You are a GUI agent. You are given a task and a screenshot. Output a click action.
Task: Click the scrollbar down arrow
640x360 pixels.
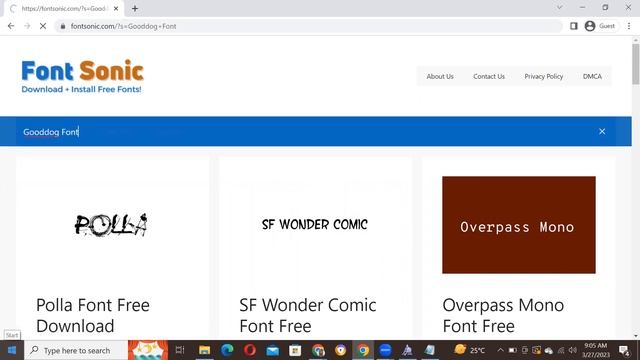click(x=636, y=336)
